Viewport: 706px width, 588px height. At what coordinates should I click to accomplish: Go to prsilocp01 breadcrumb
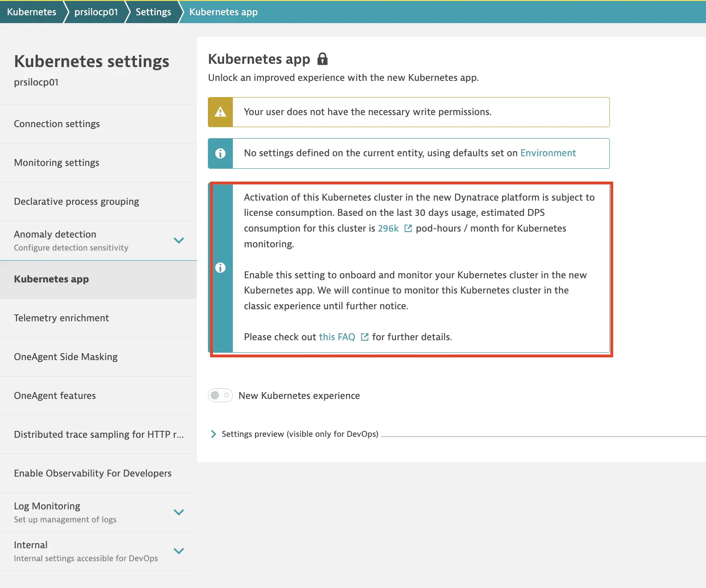[x=96, y=12]
